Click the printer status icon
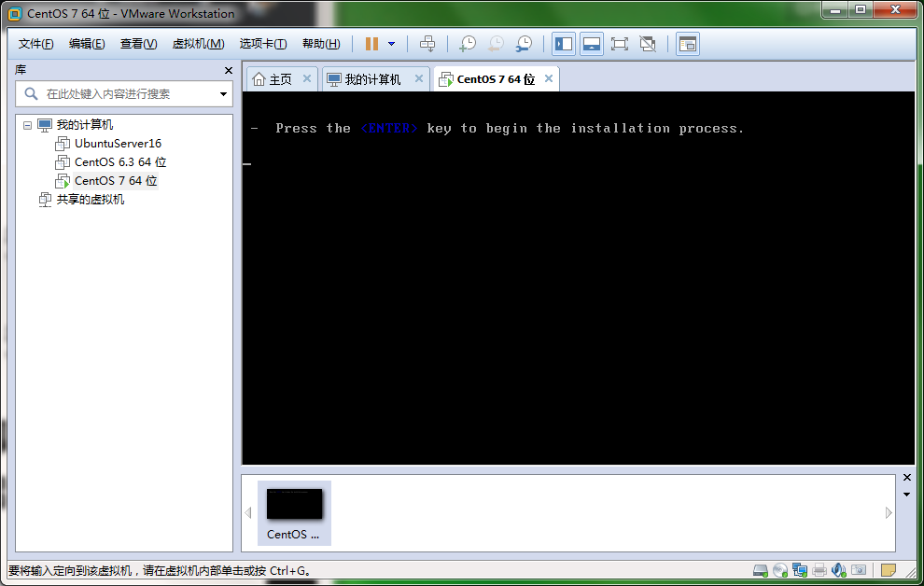The height and width of the screenshot is (586, 924). click(819, 570)
